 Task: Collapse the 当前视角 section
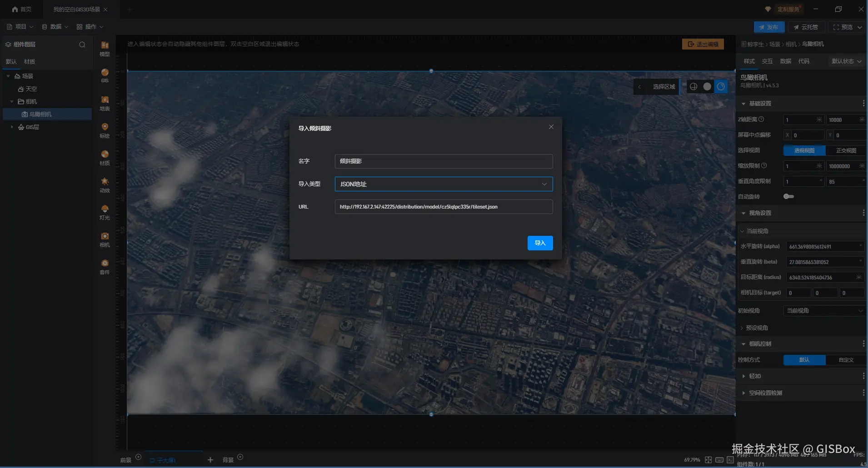[742, 231]
